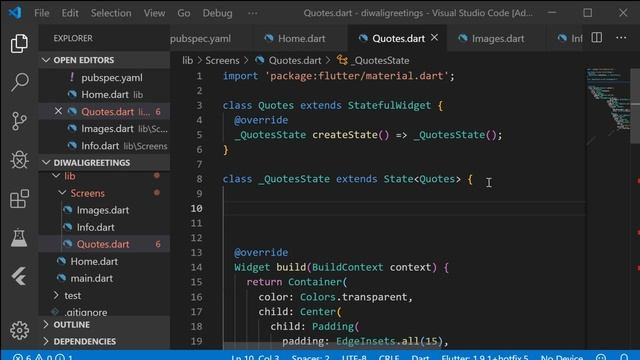Click the Dart file icon on Home.dart tab
This screenshot has width=640, height=360.
pyautogui.click(x=269, y=38)
